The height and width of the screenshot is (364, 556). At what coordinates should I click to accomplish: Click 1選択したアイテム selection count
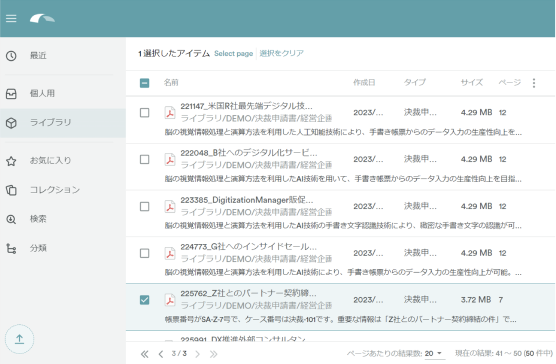[x=174, y=54]
